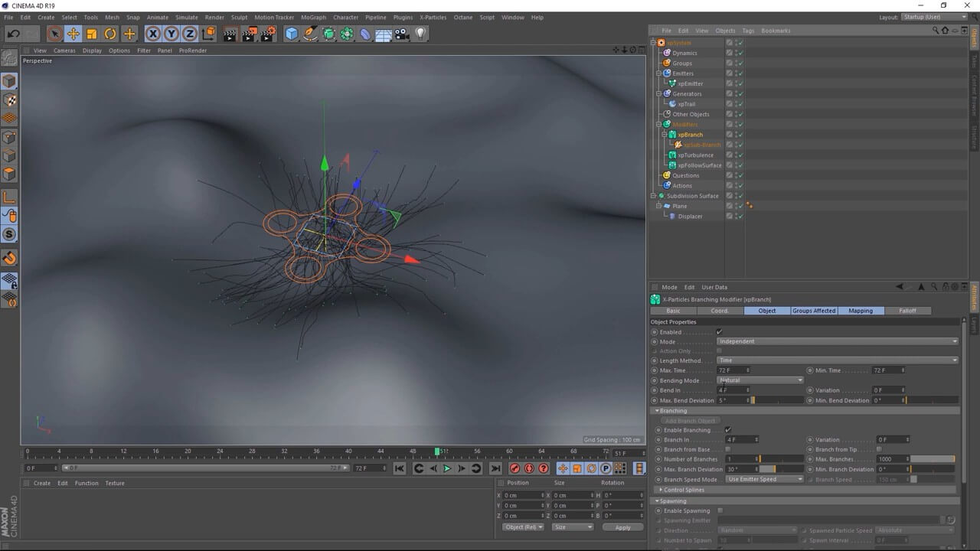The height and width of the screenshot is (551, 980).
Task: Click the Record Active Objects keyframe button
Action: [x=514, y=468]
